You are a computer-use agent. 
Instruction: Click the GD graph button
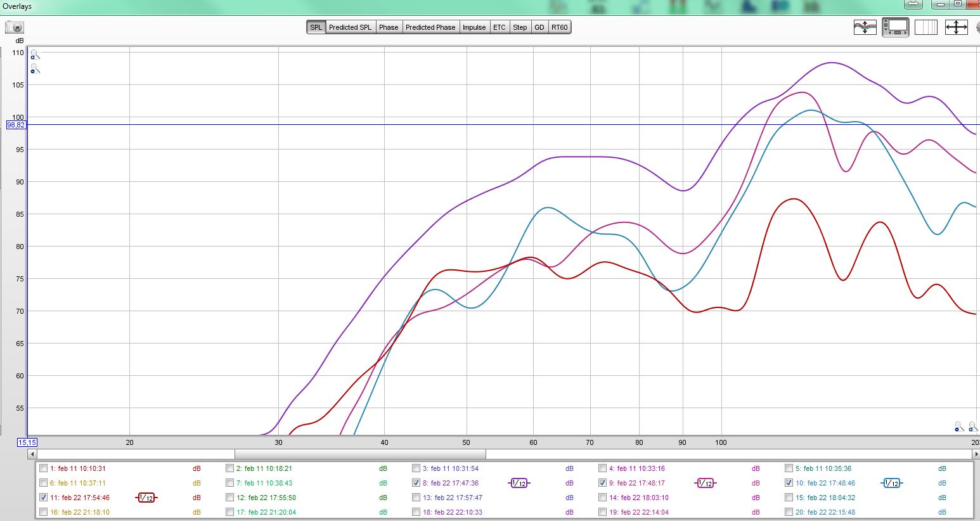point(539,27)
